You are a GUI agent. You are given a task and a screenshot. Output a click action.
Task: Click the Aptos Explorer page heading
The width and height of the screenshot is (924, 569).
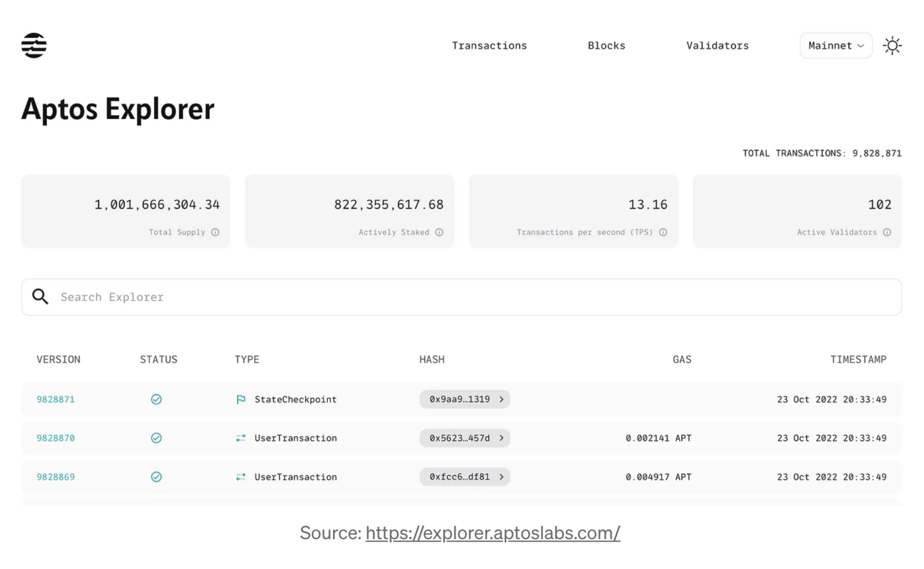tap(118, 109)
